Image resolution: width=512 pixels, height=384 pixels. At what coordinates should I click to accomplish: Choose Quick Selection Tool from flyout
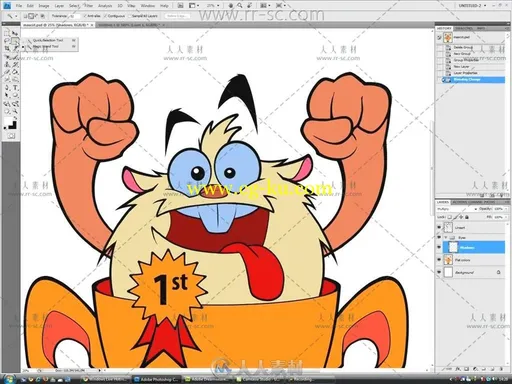(48, 40)
